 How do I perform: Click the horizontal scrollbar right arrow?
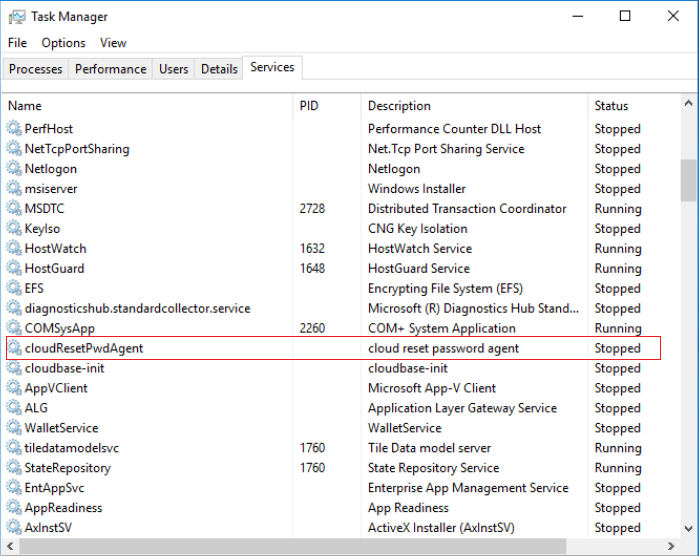click(x=671, y=546)
